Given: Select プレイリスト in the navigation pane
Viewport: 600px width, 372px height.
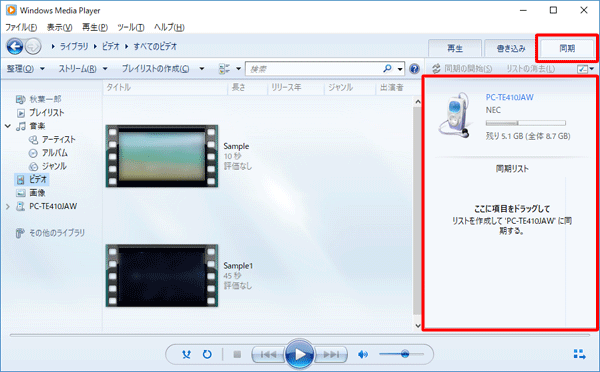Looking at the screenshot, I should pos(46,113).
